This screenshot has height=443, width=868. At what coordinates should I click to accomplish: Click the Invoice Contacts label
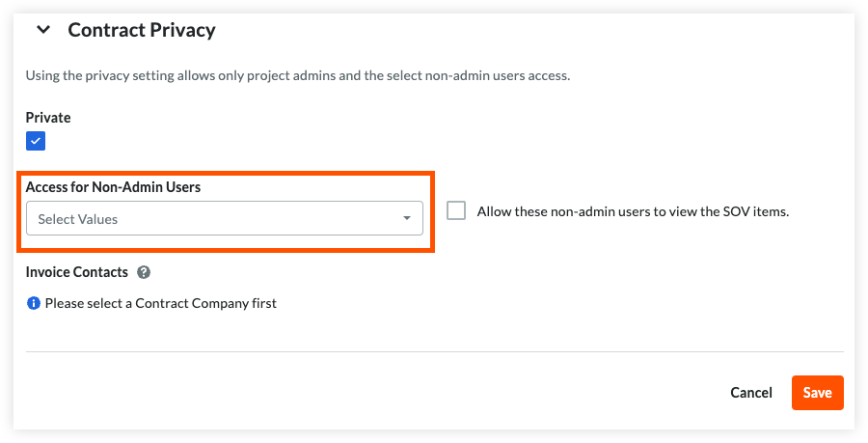pos(77,272)
